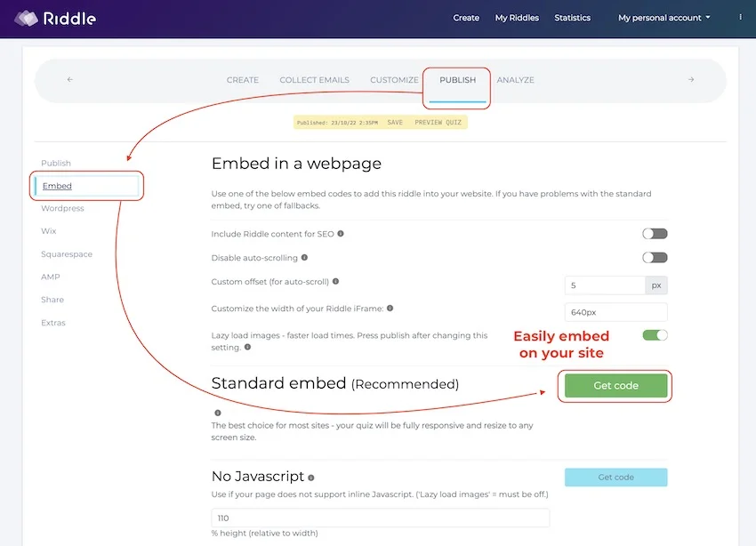This screenshot has width=756, height=546.
Task: Switch to the ANALYZE tab
Action: coord(515,80)
